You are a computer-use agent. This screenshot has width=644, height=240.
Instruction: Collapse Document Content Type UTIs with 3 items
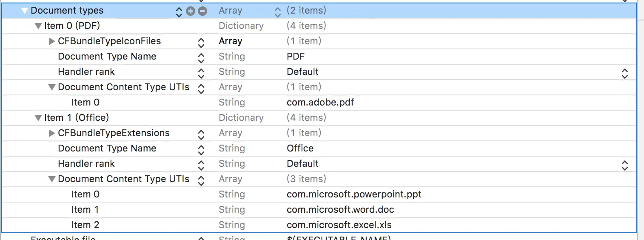click(52, 179)
